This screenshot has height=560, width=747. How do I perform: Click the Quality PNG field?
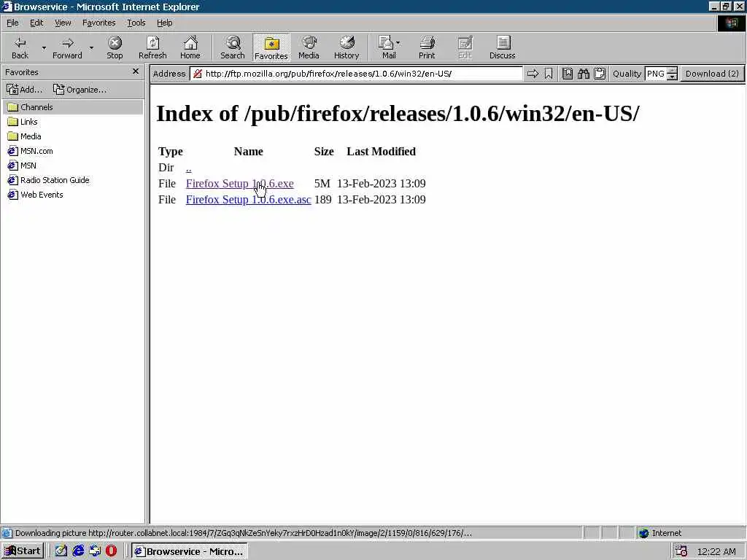[x=656, y=74]
